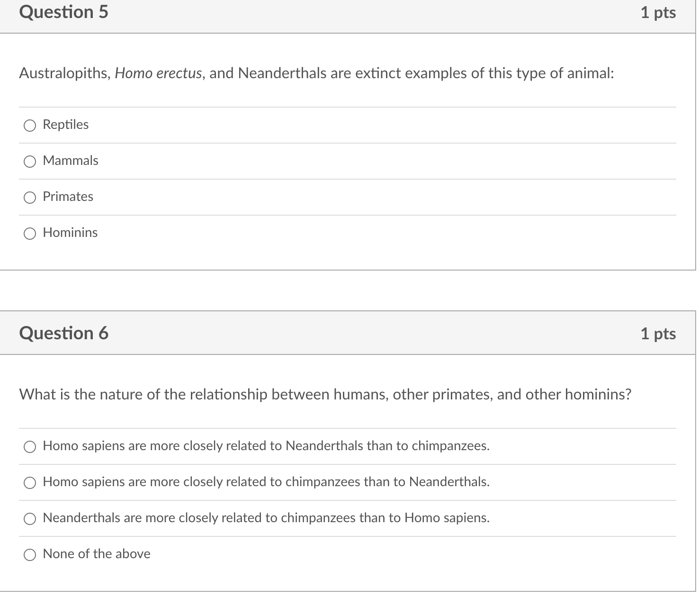The image size is (699, 616).
Task: Click the Hominins answer label text
Action: pos(70,233)
